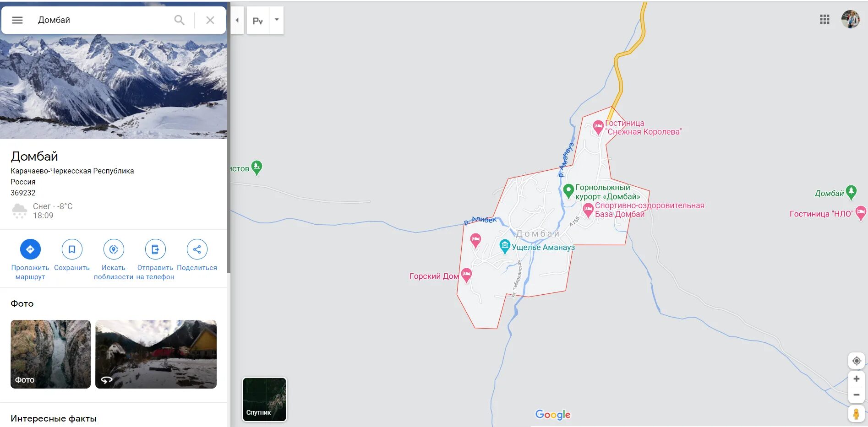868x427 pixels.
Task: Clear the search with the X icon
Action: click(210, 20)
